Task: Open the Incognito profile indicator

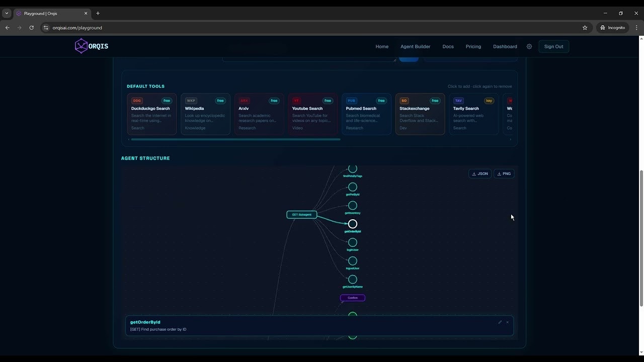Action: click(612, 28)
